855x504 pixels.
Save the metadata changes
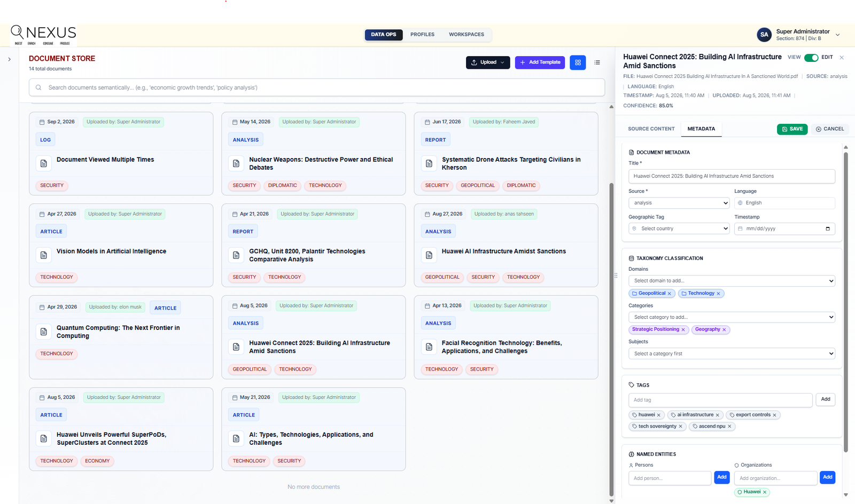[x=792, y=129]
